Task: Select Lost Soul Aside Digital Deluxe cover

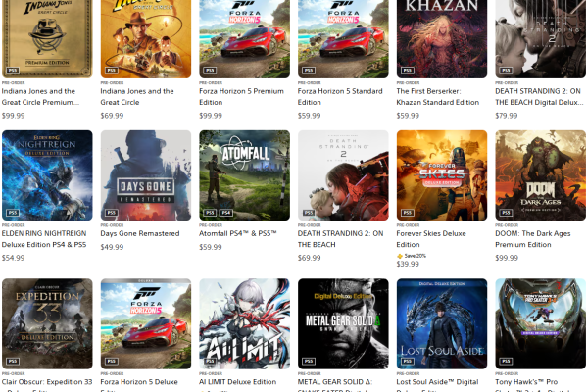Action: tap(442, 323)
